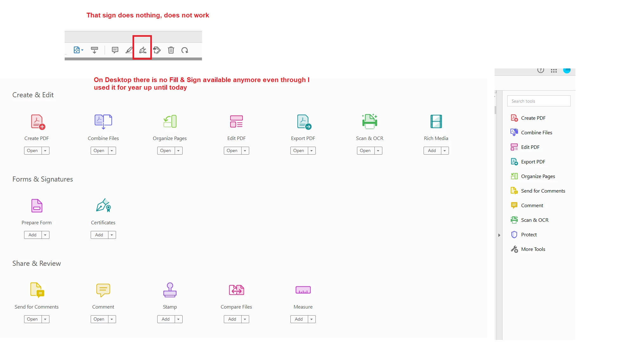Click the Stamp tool icon

pos(170,290)
